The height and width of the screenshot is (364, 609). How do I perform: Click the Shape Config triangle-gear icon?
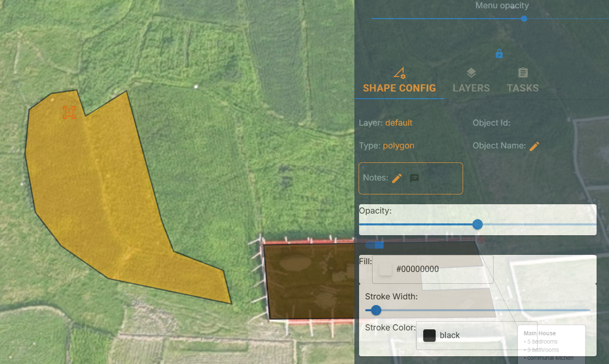click(x=399, y=73)
